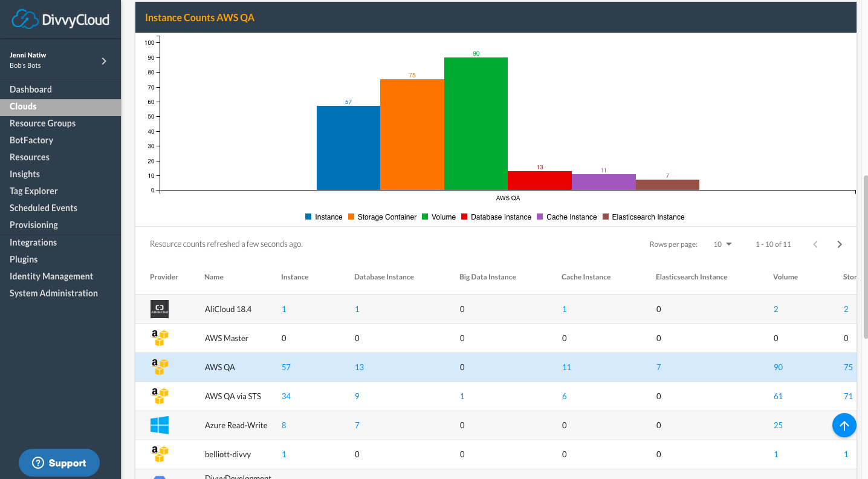
Task: Open the Resources page
Action: [30, 157]
